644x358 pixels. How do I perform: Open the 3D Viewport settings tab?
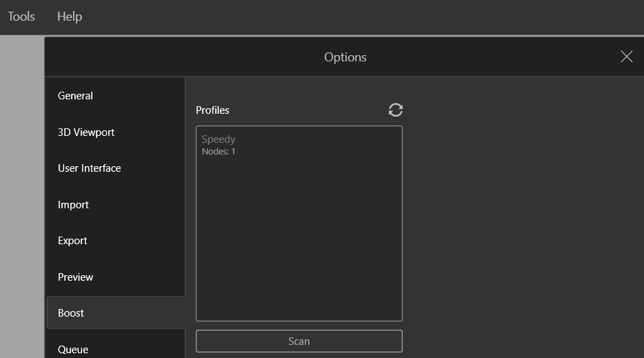pos(86,132)
